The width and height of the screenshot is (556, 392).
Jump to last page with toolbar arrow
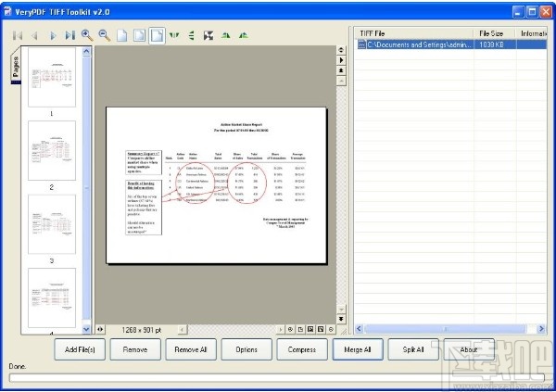point(69,35)
